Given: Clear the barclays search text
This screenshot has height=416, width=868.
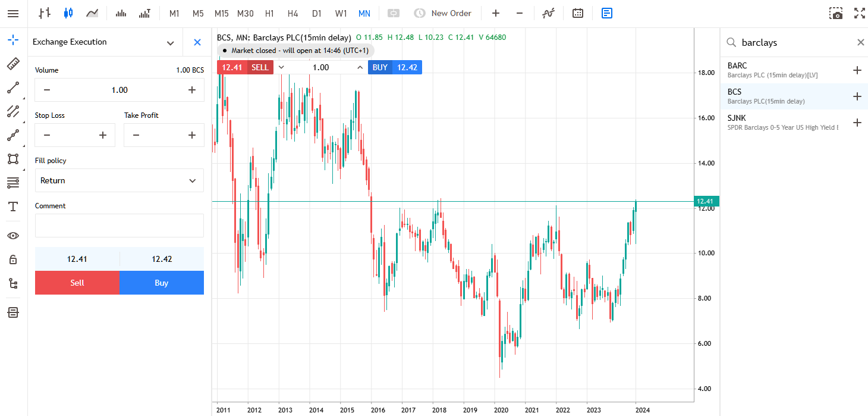Looking at the screenshot, I should pos(860,42).
